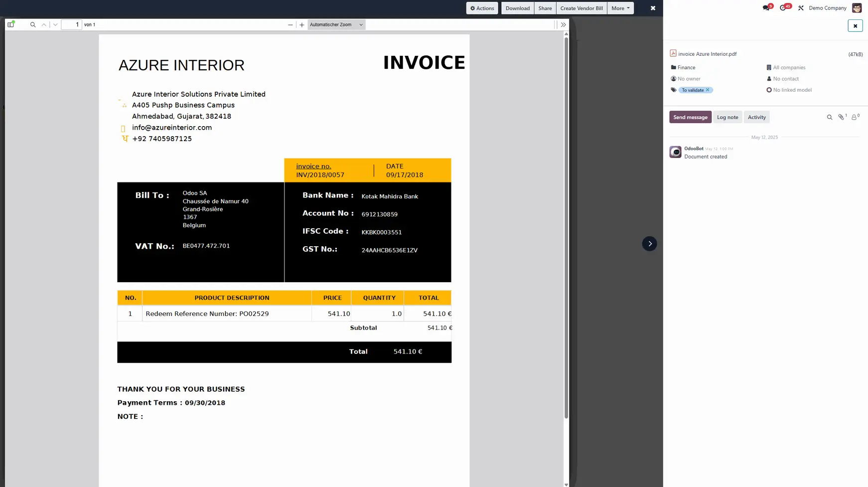868x487 pixels.
Task: Click the Total 541.10 € amount
Action: pos(408,351)
